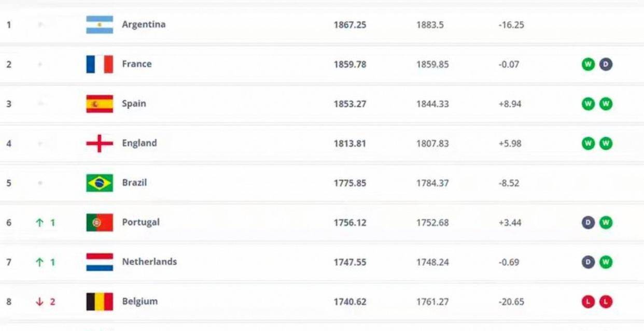Click the France flag icon
The image size is (644, 331).
pos(100,64)
